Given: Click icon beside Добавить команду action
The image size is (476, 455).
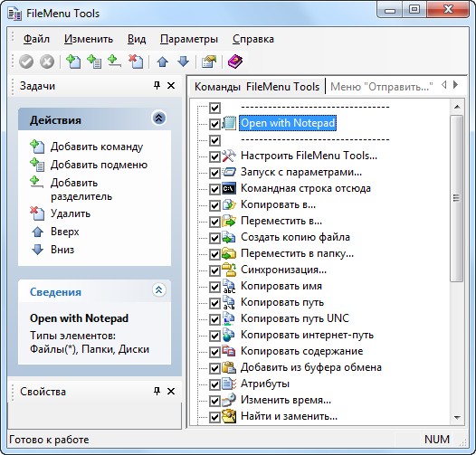Looking at the screenshot, I should (37, 147).
